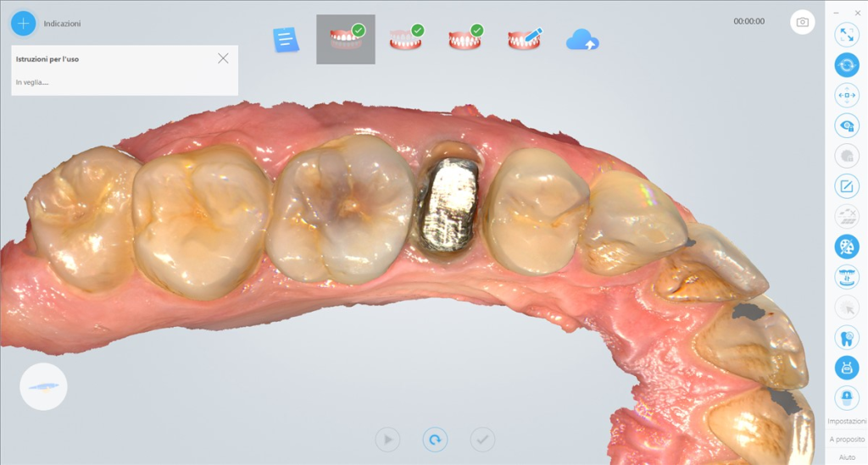Open the tooth inspection tool icon

click(x=847, y=337)
